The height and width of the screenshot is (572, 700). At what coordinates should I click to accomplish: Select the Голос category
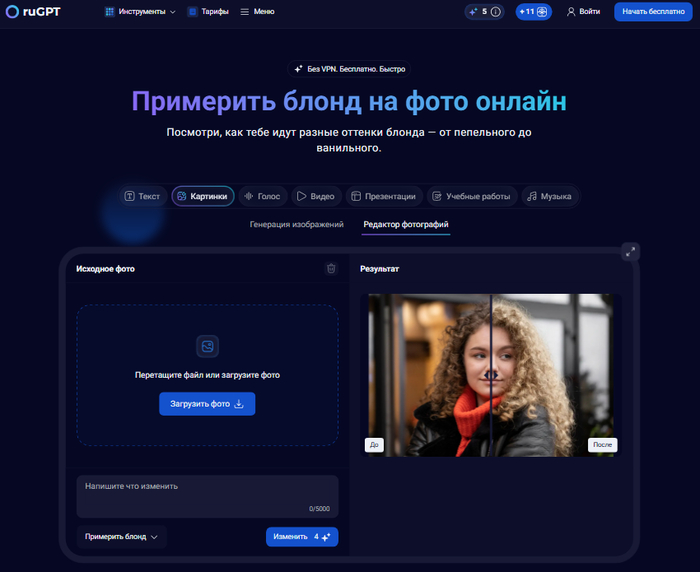coord(262,196)
